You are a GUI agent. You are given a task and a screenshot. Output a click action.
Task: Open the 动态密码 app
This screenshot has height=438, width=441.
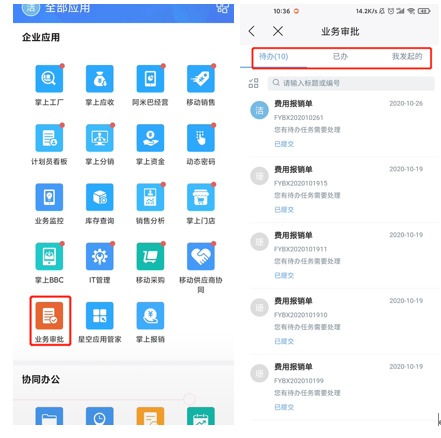pos(201,138)
